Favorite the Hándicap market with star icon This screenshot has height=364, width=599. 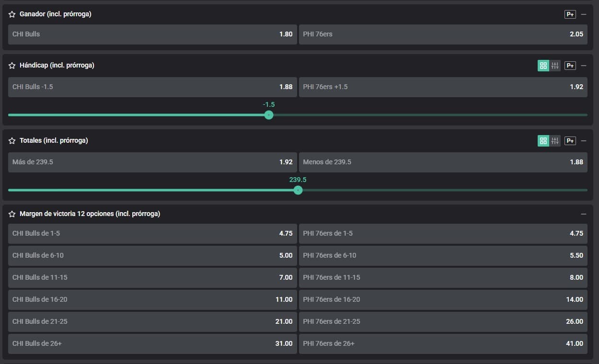[x=12, y=66]
